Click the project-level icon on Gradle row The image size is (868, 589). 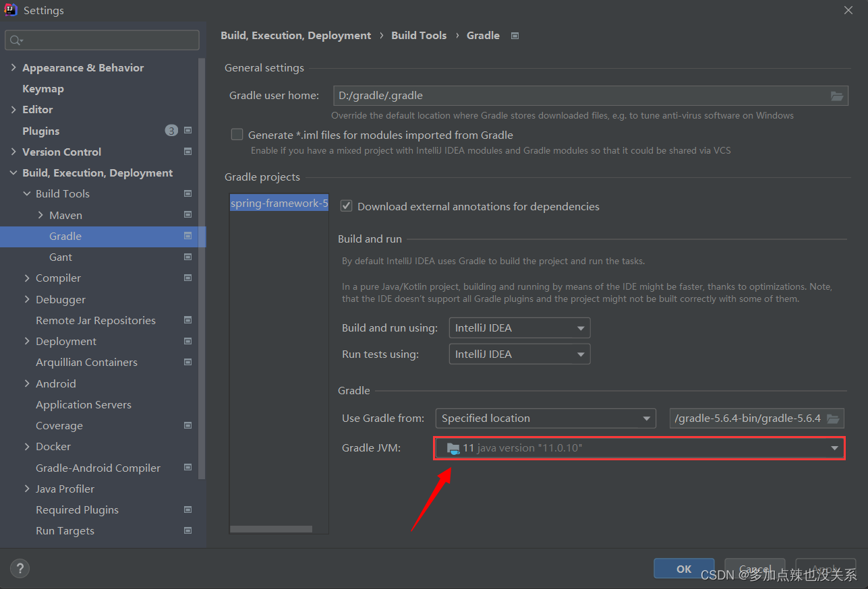tap(188, 236)
